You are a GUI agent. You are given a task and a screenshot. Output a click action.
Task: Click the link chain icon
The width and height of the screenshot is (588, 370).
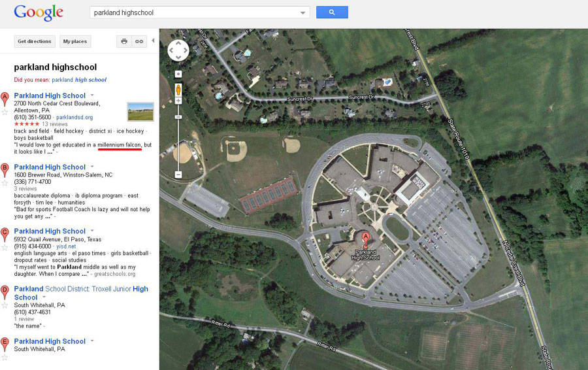tap(139, 41)
